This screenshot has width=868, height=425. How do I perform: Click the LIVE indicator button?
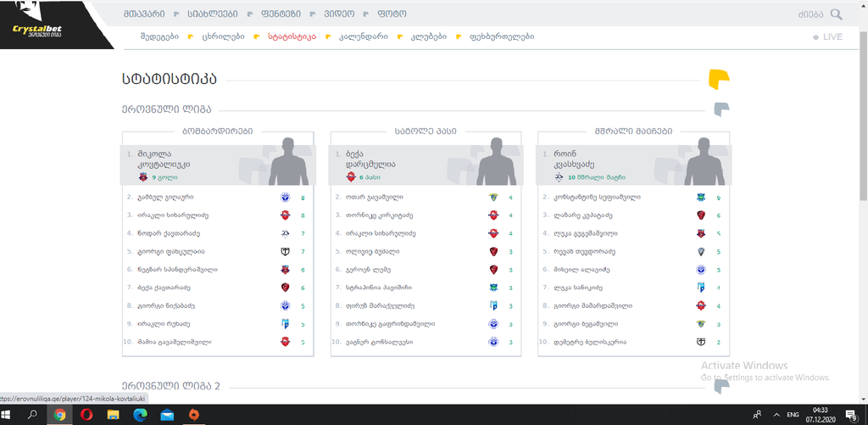(827, 37)
